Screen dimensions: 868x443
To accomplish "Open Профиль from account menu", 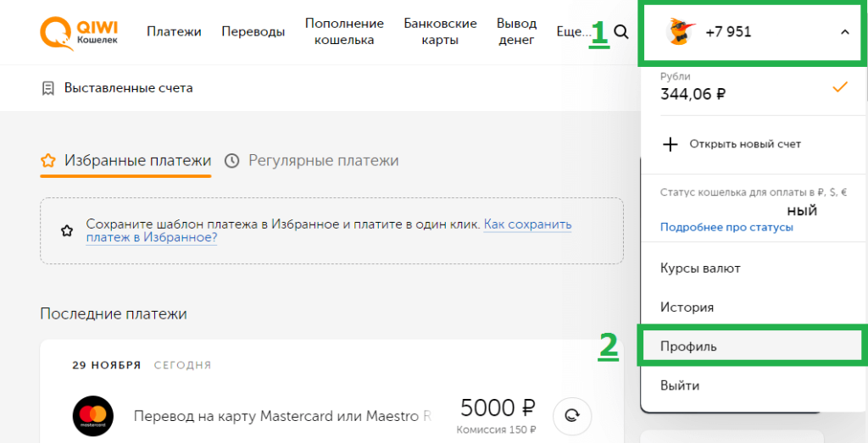I will click(x=754, y=346).
